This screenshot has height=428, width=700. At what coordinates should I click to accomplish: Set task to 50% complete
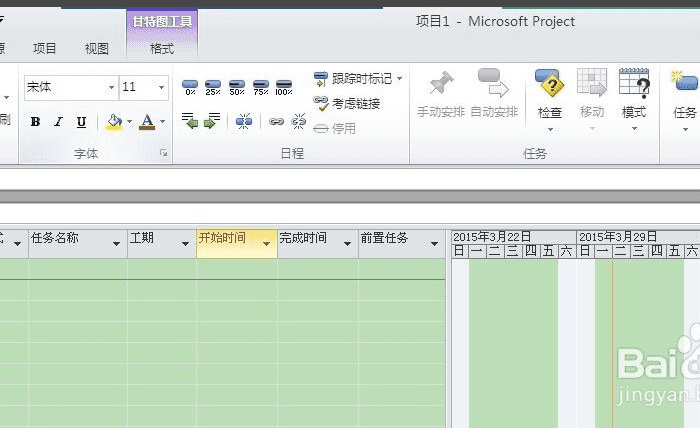tap(237, 88)
